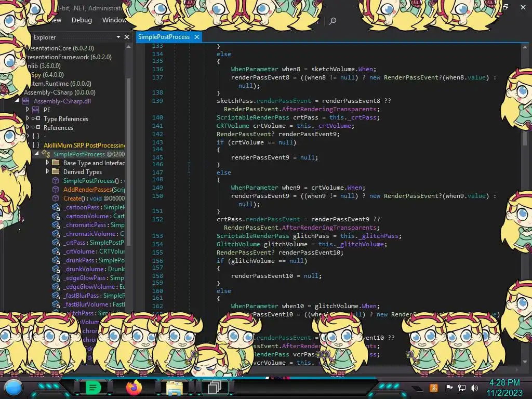Click the References node icon
The height and width of the screenshot is (399, 532).
coord(36,127)
